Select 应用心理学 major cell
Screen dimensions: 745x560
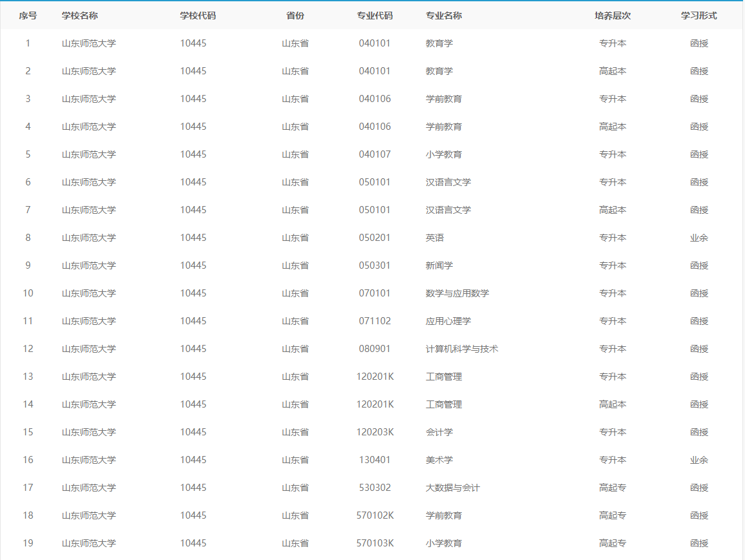(x=448, y=321)
